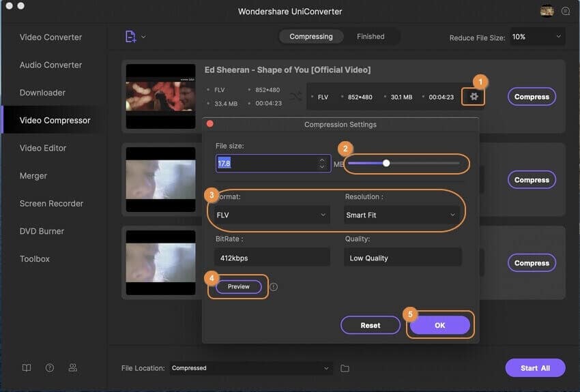Image resolution: width=580 pixels, height=392 pixels.
Task: Open Resolution Smart Fit dropdown
Action: pos(401,215)
